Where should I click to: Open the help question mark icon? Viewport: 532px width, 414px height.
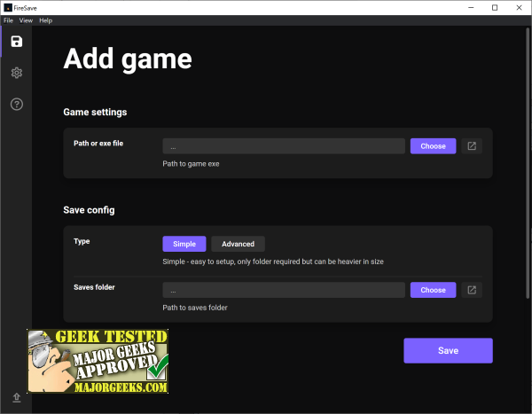pos(17,105)
